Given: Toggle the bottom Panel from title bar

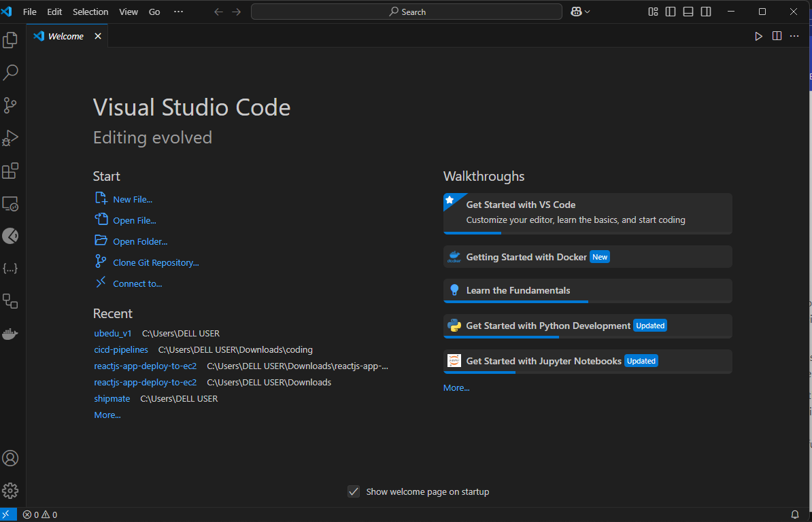Looking at the screenshot, I should point(688,12).
